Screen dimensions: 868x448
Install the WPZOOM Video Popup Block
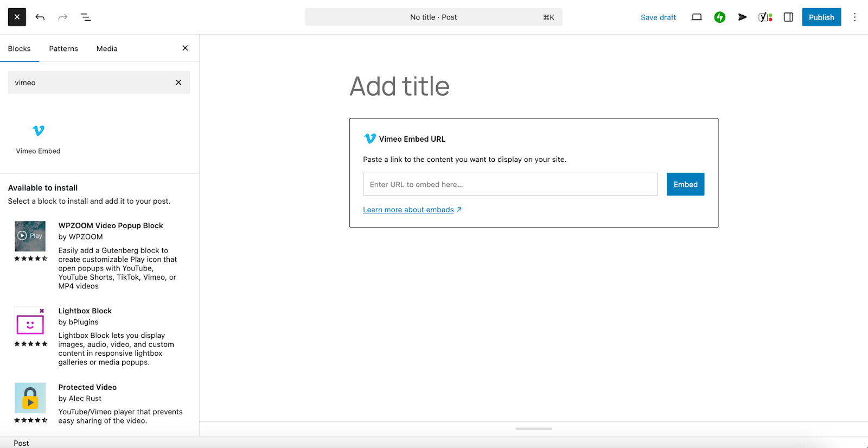[99, 255]
